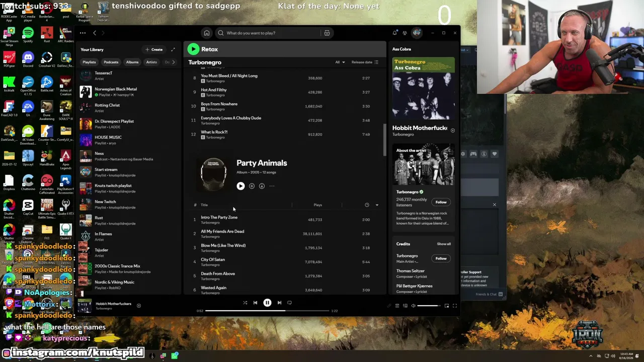
Task: Open Norwegian Black Metal playlist
Action: pos(128,92)
